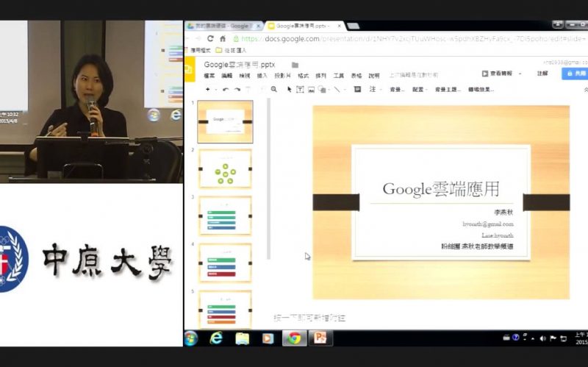Image resolution: width=588 pixels, height=367 pixels.
Task: Choose the arrow select cursor tool
Action: click(288, 89)
